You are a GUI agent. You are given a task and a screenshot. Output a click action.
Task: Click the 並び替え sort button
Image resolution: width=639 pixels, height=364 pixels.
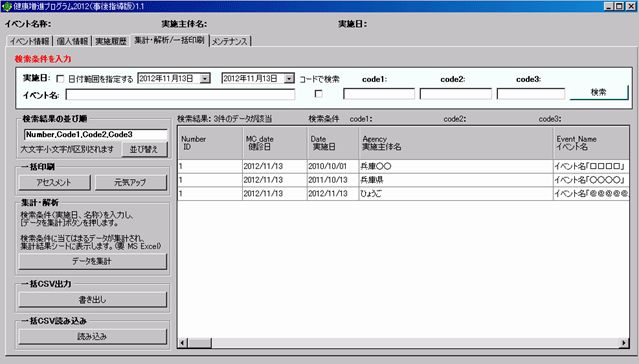[144, 149]
